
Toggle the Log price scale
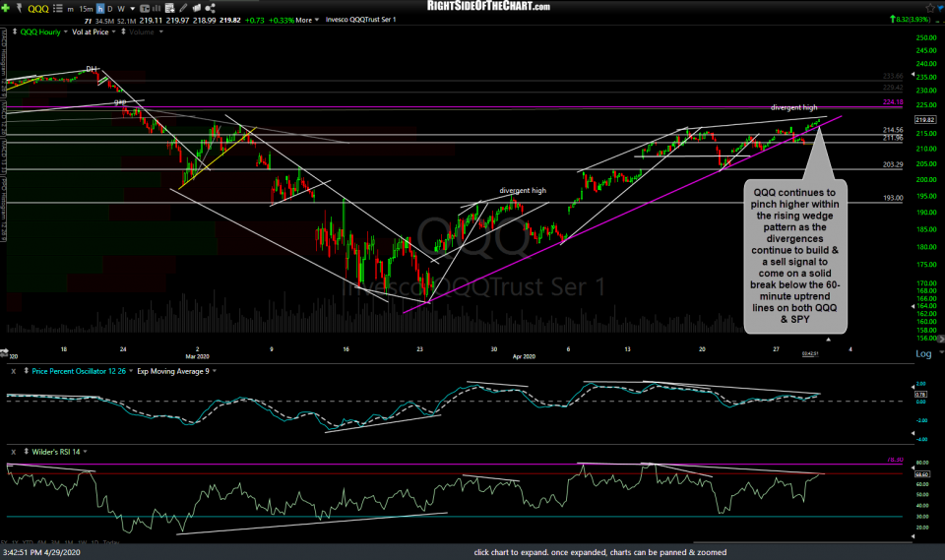point(924,354)
